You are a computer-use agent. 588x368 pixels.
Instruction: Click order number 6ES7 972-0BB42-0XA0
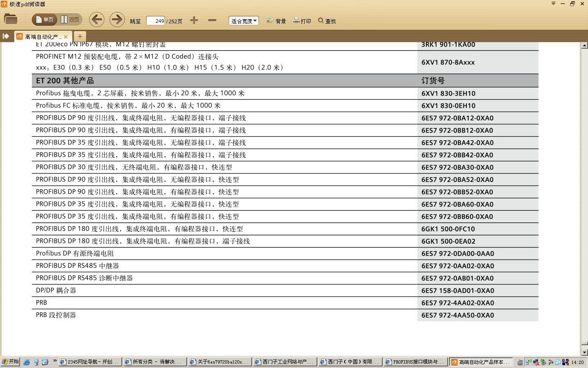(x=457, y=155)
